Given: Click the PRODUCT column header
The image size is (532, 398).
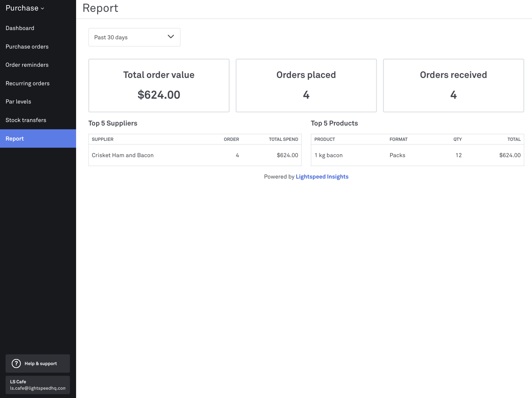Looking at the screenshot, I should pos(325,139).
